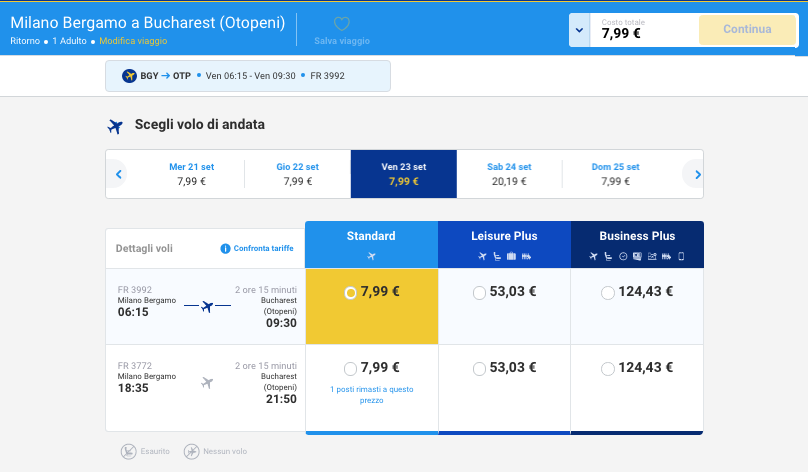Select Leisure Plus 53,03 € for FR 3992
The width and height of the screenshot is (808, 472).
click(479, 293)
